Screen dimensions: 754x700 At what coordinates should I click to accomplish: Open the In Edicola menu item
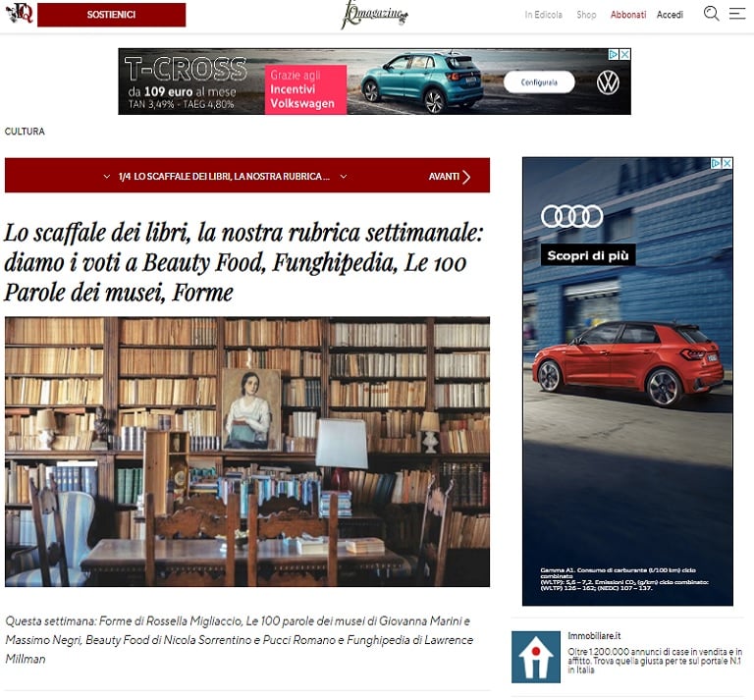pyautogui.click(x=543, y=15)
